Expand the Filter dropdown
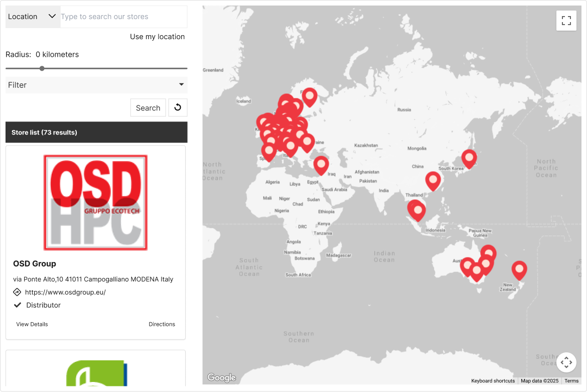The width and height of the screenshot is (587, 392). pos(96,85)
